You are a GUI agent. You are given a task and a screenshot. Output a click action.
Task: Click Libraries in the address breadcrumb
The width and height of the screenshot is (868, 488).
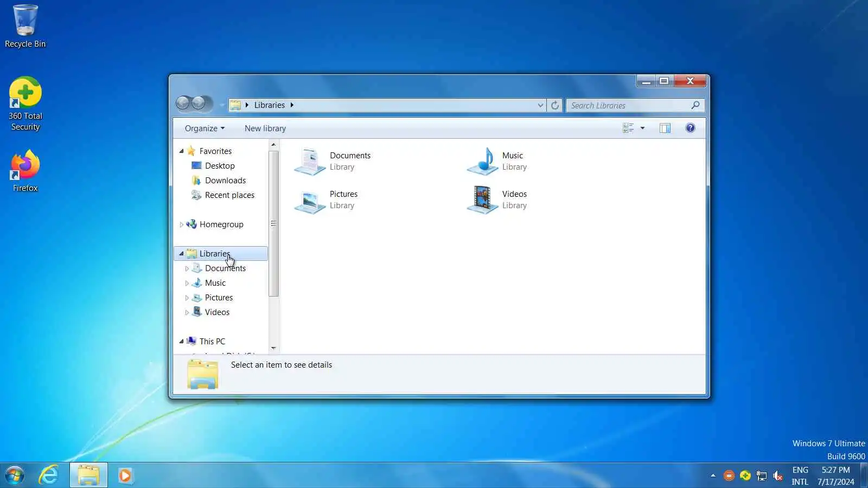(x=270, y=105)
